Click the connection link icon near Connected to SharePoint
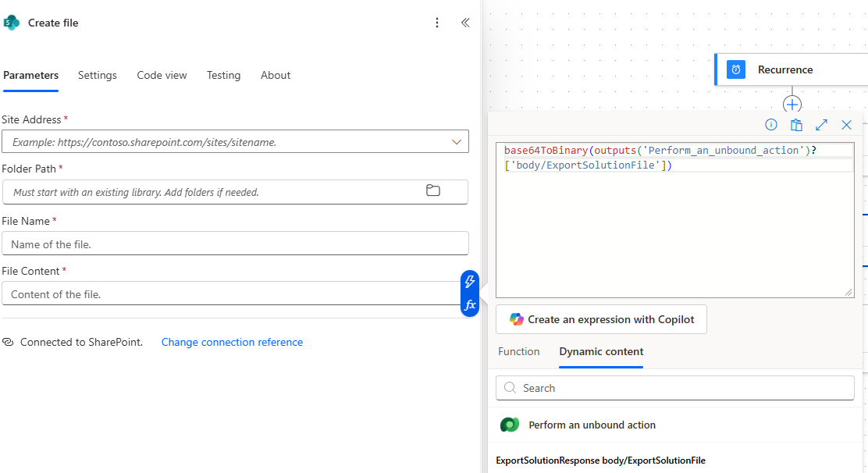Image resolution: width=868 pixels, height=473 pixels. (x=8, y=342)
